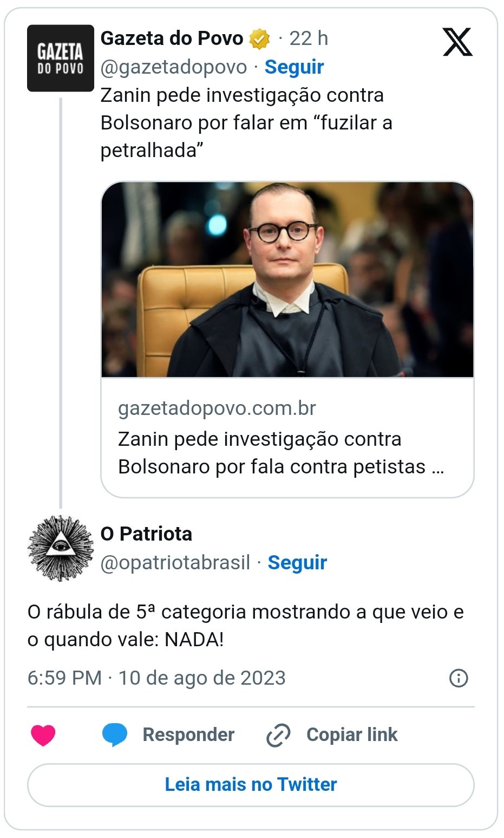Click the copy link chain icon
Image resolution: width=504 pixels, height=838 pixels.
pos(278,735)
